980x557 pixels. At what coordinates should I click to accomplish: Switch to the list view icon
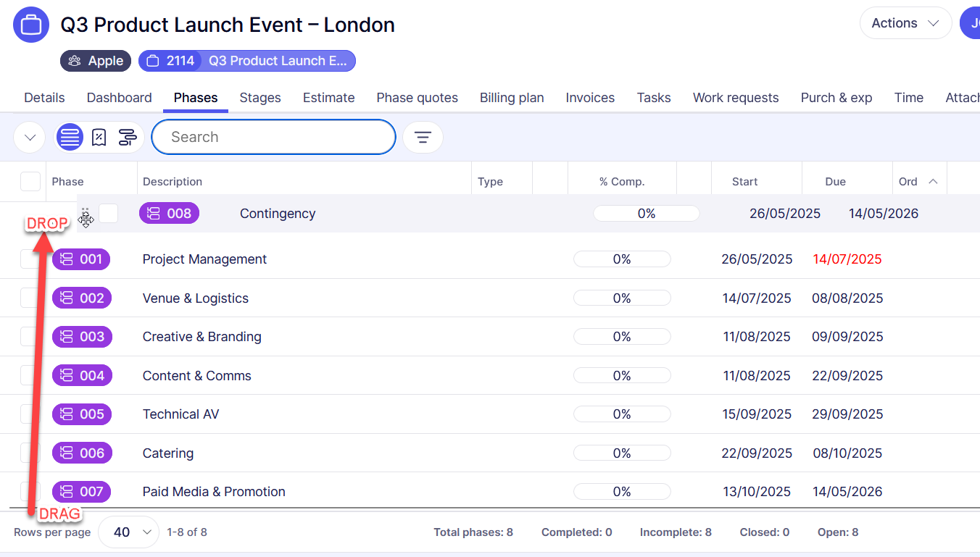pos(70,137)
